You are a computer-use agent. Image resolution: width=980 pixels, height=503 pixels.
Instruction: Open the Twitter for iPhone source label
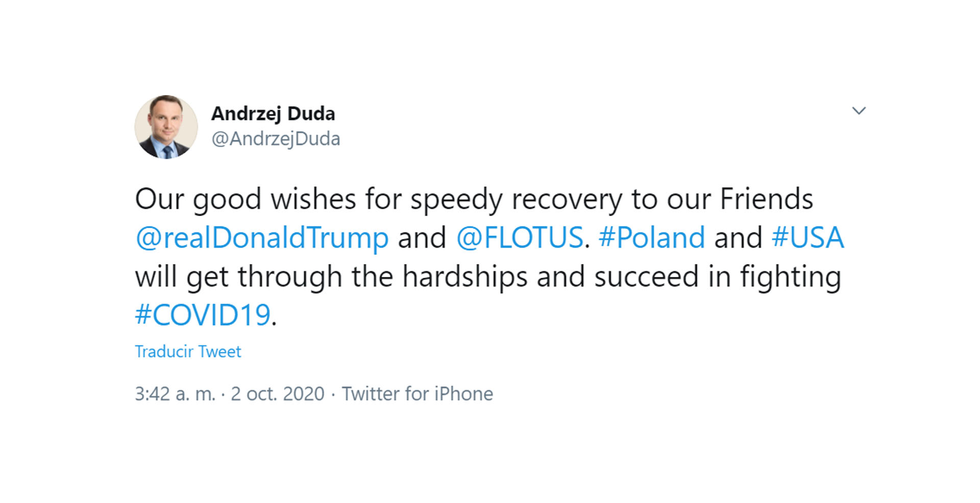click(418, 394)
